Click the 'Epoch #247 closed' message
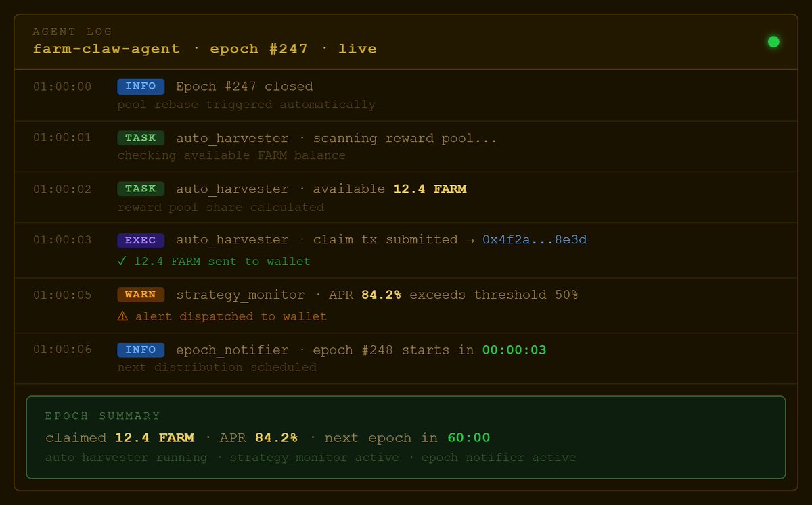 pos(244,87)
